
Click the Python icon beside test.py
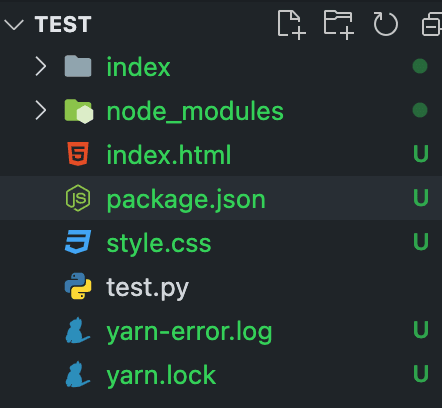coord(78,286)
